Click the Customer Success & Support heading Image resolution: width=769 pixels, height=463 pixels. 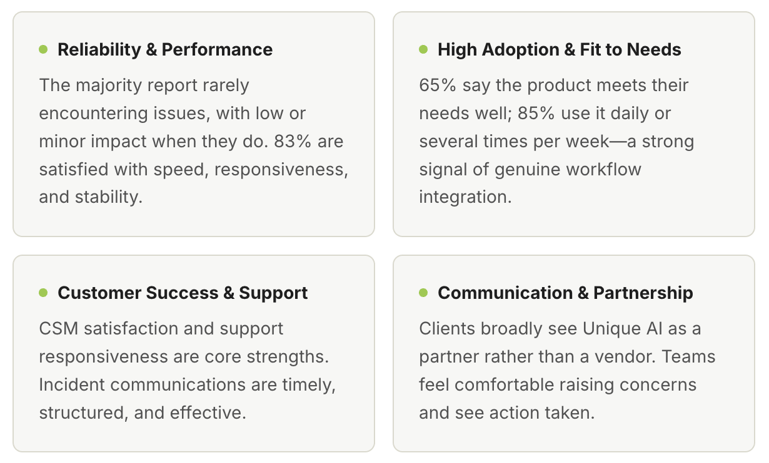coord(182,293)
